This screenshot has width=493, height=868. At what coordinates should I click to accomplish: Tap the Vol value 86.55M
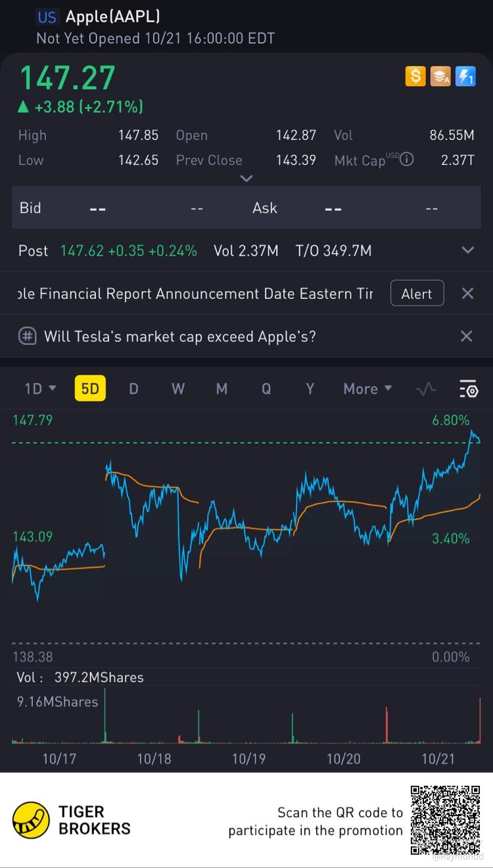[452, 135]
